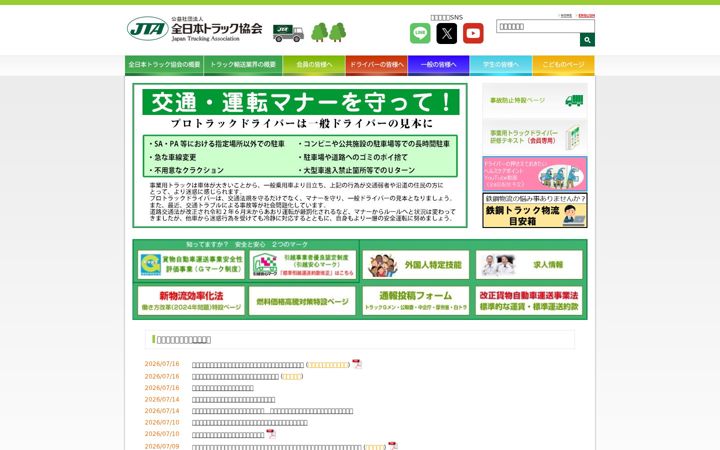Open 改正貨物自動車運送事業法 banner
This screenshot has width=720, height=450.
point(529,301)
